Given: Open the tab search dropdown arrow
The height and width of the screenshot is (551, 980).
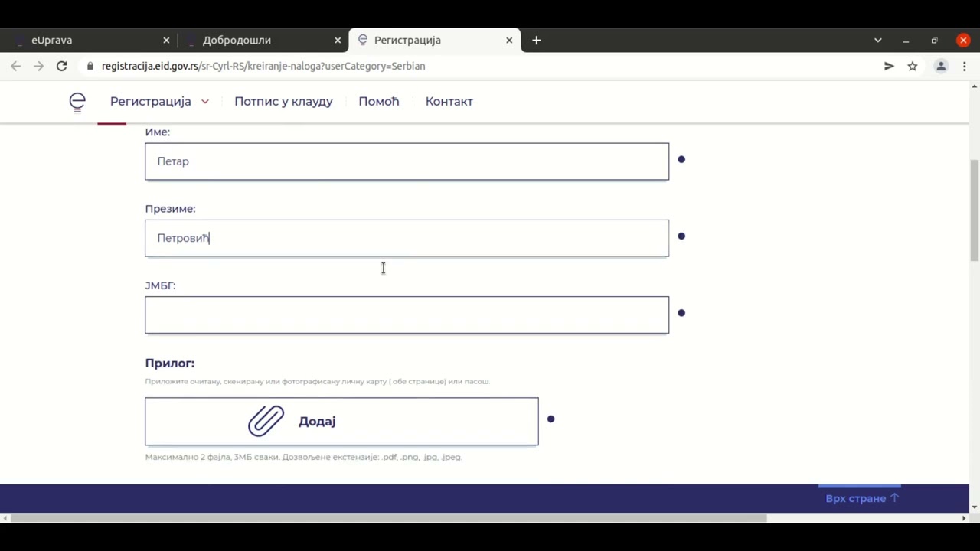Looking at the screenshot, I should point(878,40).
